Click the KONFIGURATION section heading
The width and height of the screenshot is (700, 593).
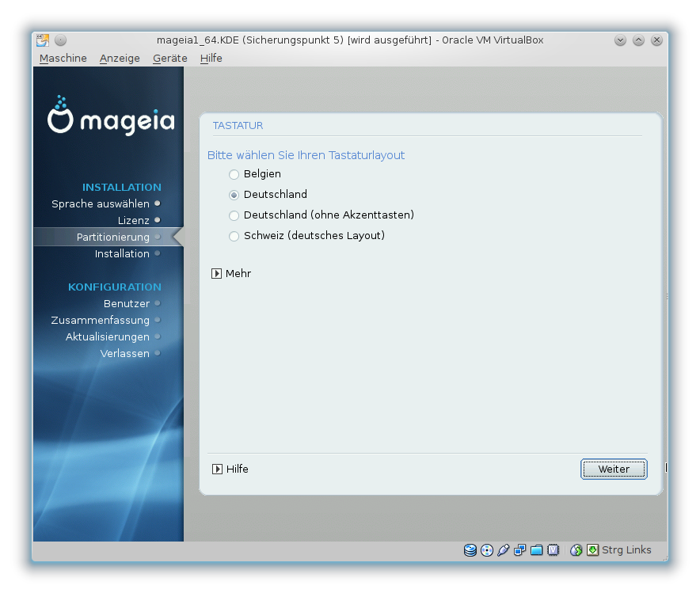pyautogui.click(x=114, y=287)
